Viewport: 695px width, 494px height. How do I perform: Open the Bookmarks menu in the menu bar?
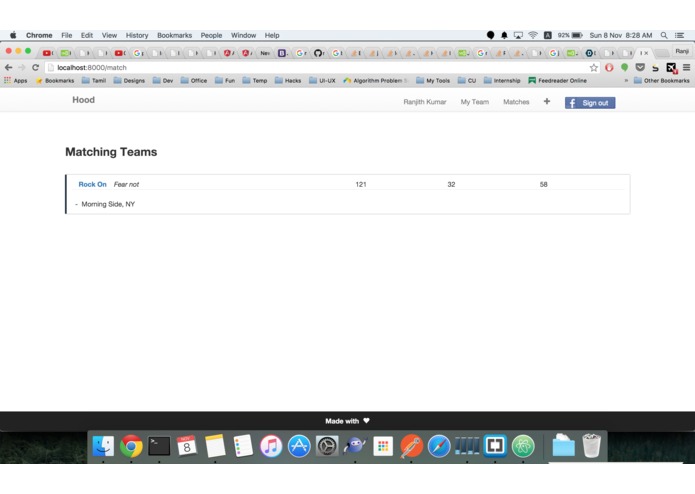174,35
